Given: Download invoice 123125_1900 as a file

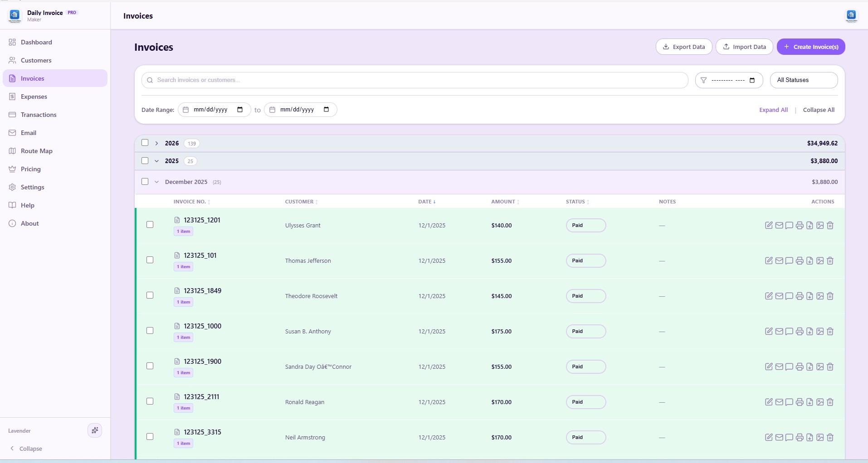Looking at the screenshot, I should 809,367.
